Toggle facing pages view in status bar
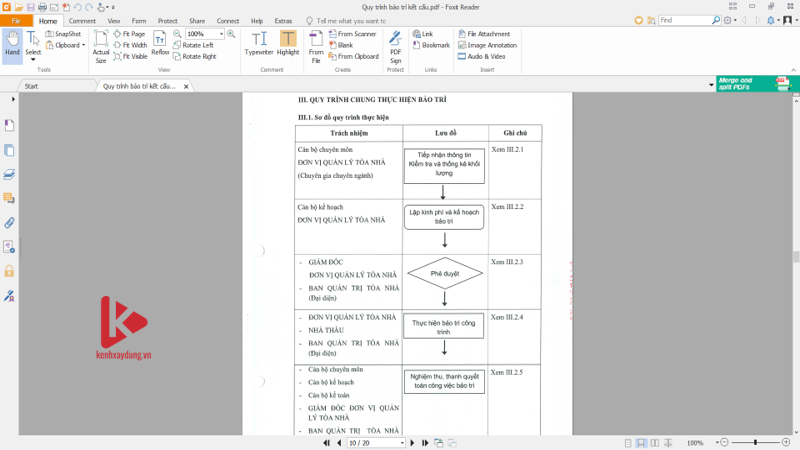This screenshot has height=450, width=800. pyautogui.click(x=654, y=442)
